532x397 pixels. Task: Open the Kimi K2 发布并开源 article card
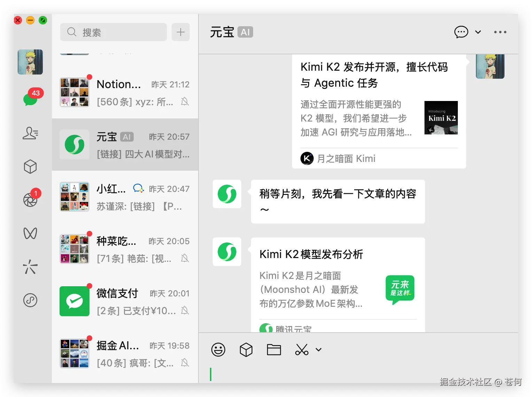pos(379,111)
